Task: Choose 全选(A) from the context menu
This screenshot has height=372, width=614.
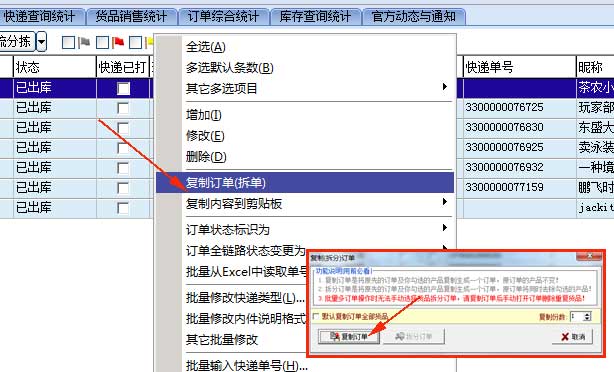Action: click(x=305, y=47)
